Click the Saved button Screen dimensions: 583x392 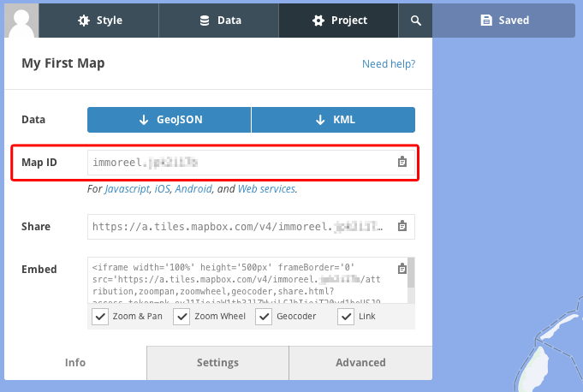[x=503, y=21]
